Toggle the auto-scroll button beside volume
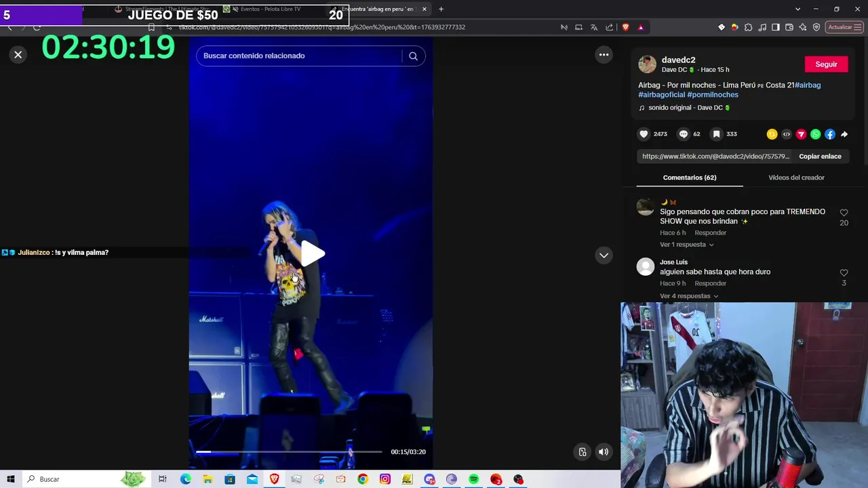The height and width of the screenshot is (488, 868). [583, 452]
